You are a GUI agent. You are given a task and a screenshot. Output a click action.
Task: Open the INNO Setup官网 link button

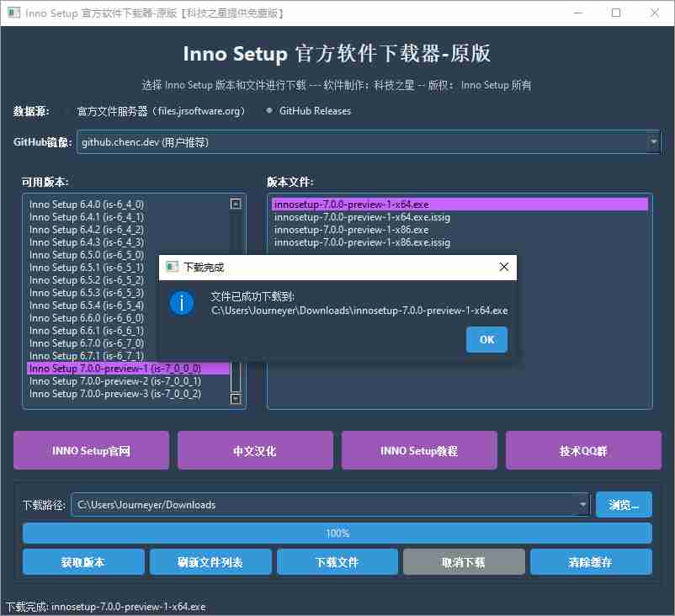pyautogui.click(x=91, y=450)
